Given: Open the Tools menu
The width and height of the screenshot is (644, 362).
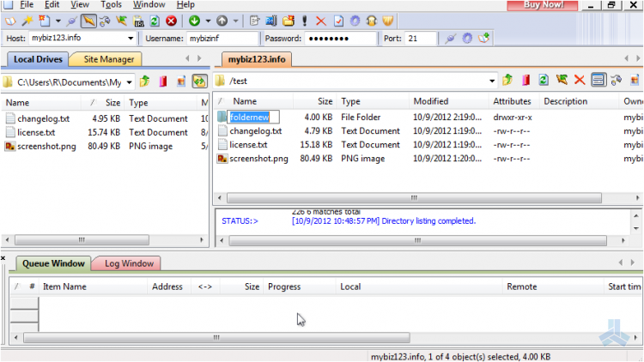Looking at the screenshot, I should (111, 5).
